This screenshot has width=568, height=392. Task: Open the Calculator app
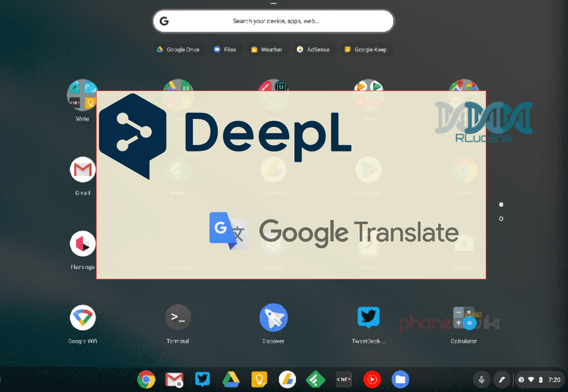pyautogui.click(x=464, y=318)
